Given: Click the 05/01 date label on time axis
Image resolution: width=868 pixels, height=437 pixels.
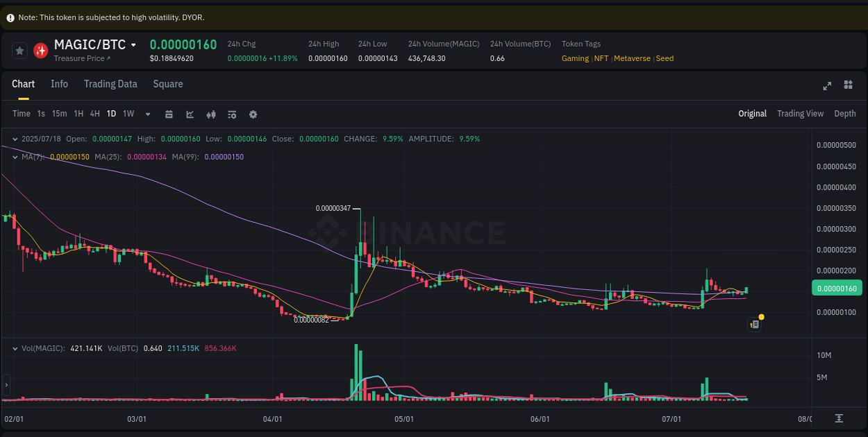Looking at the screenshot, I should click(x=404, y=419).
